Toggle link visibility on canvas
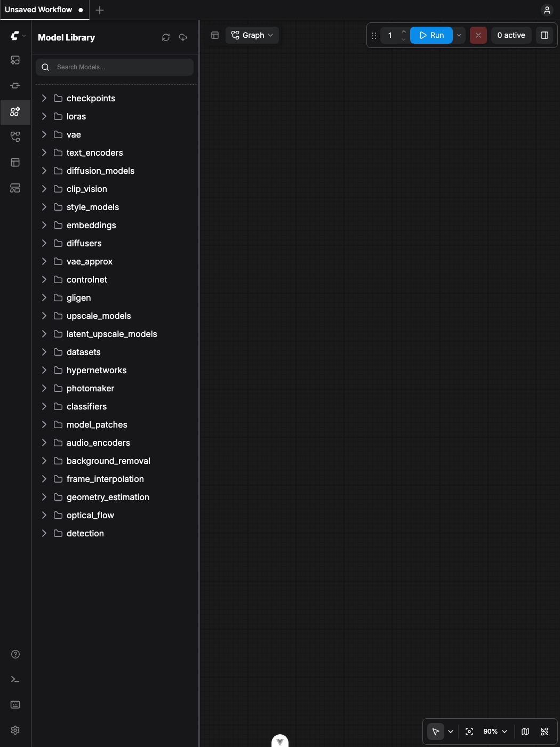560x747 pixels. click(545, 732)
